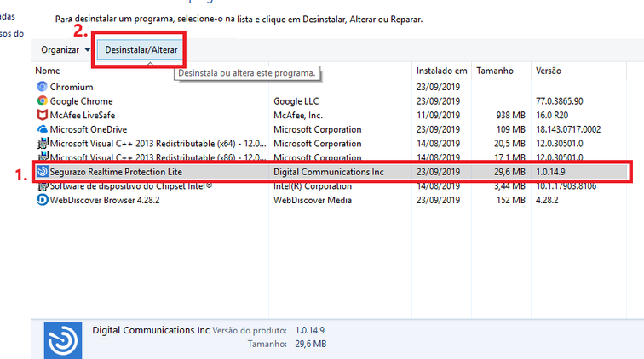
Task: Select the Microsoft OneDrive program entry
Action: 89,129
